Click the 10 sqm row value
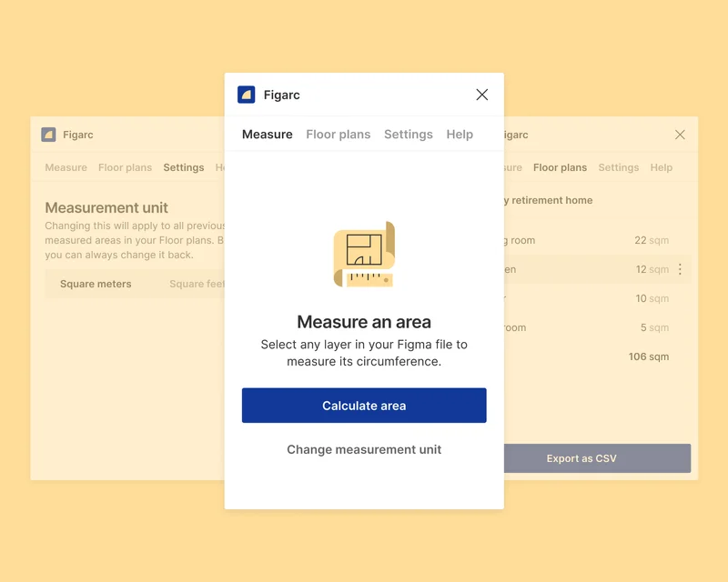This screenshot has height=582, width=728. point(652,298)
